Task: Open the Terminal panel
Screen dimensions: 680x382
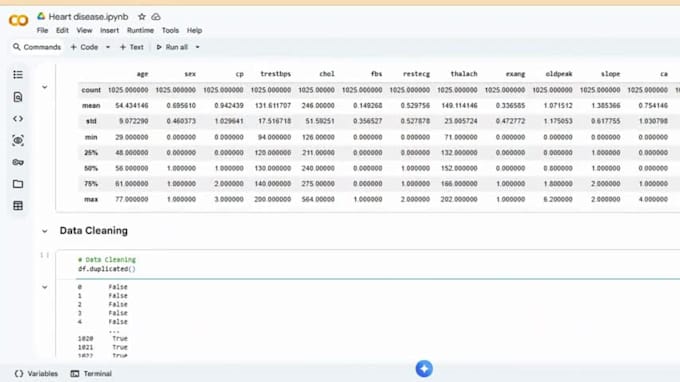Action: [x=91, y=373]
